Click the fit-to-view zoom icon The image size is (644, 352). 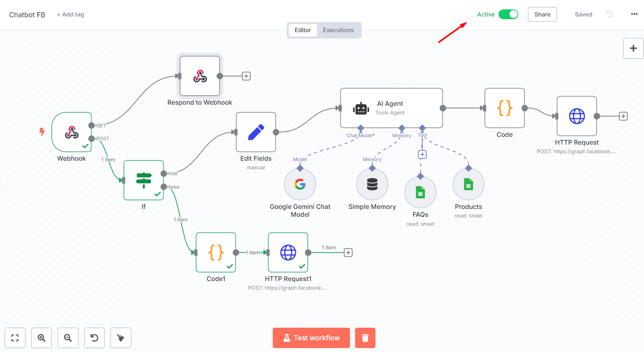pyautogui.click(x=15, y=338)
